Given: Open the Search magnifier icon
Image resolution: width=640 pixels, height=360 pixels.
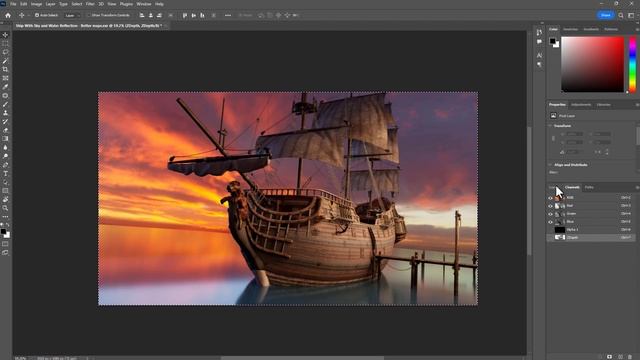Looking at the screenshot, I should [621, 16].
